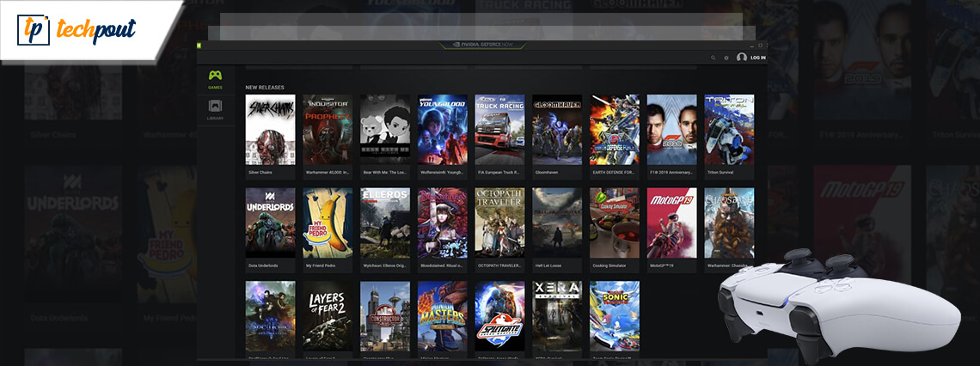
Task: Open the Library section in sidebar
Action: point(215,109)
